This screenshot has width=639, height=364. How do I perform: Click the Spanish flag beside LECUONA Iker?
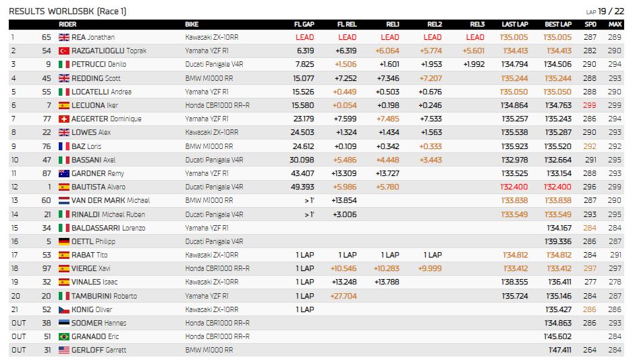[64, 105]
